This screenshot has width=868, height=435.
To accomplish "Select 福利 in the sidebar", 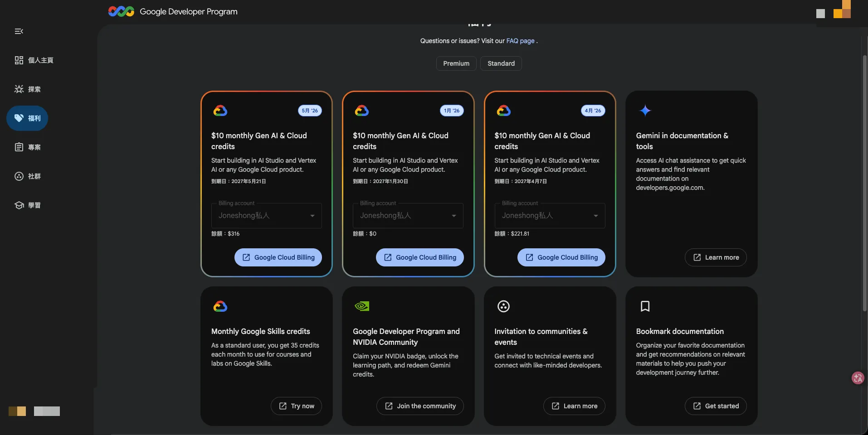I will point(27,118).
